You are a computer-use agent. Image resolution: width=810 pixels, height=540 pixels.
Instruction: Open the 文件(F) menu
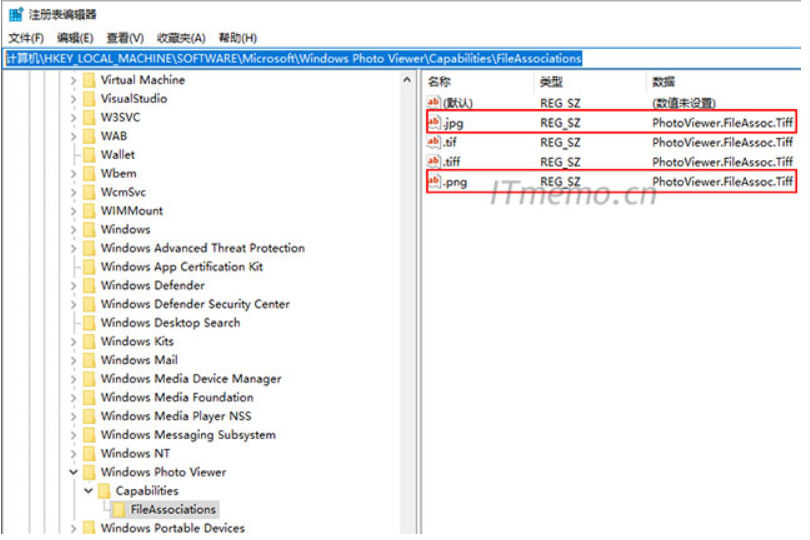point(26,38)
